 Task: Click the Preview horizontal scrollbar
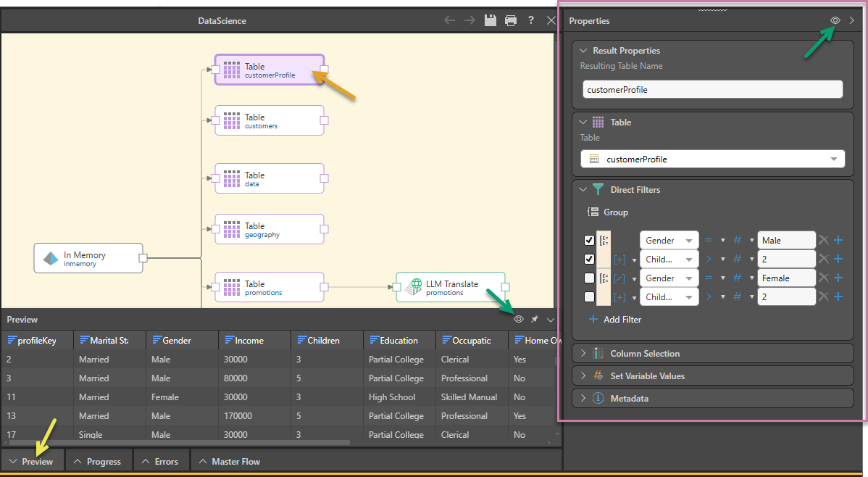click(180, 443)
